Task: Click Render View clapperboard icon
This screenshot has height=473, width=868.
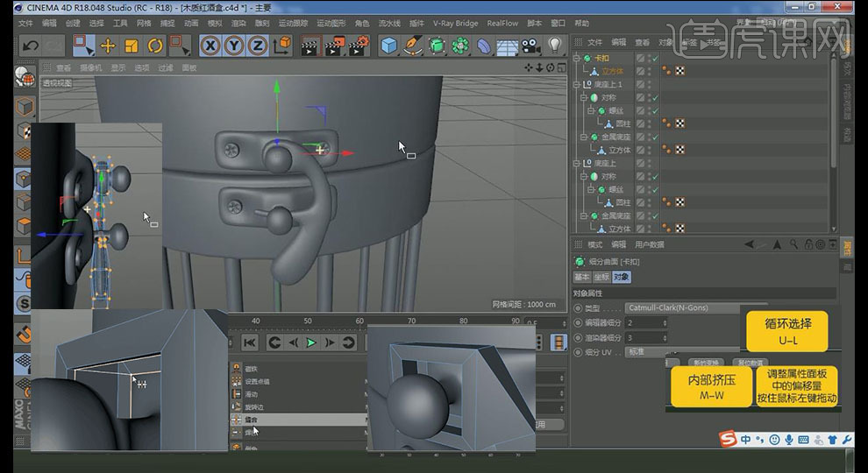Action: coord(311,46)
